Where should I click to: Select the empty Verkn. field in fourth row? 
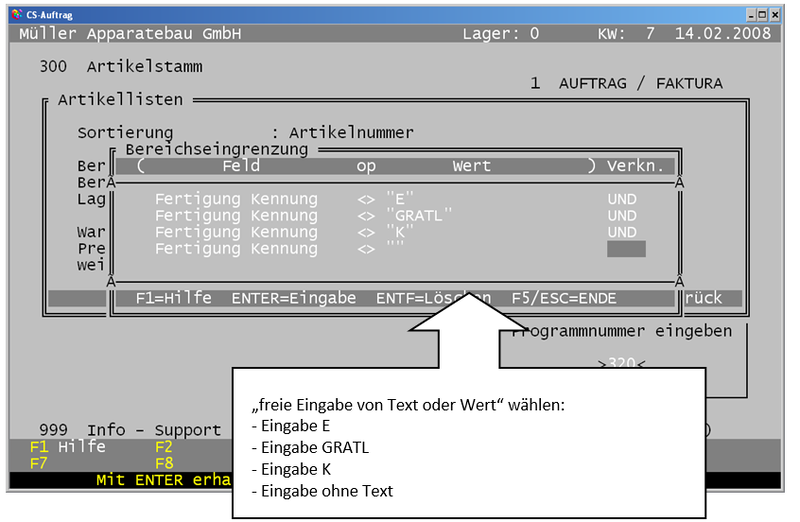click(x=626, y=248)
